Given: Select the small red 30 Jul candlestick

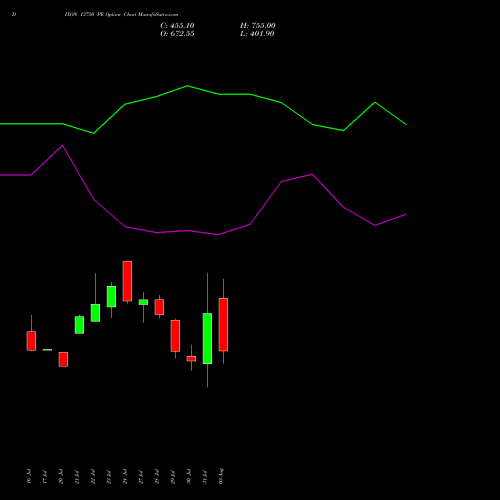Looking at the screenshot, I should (191, 359).
